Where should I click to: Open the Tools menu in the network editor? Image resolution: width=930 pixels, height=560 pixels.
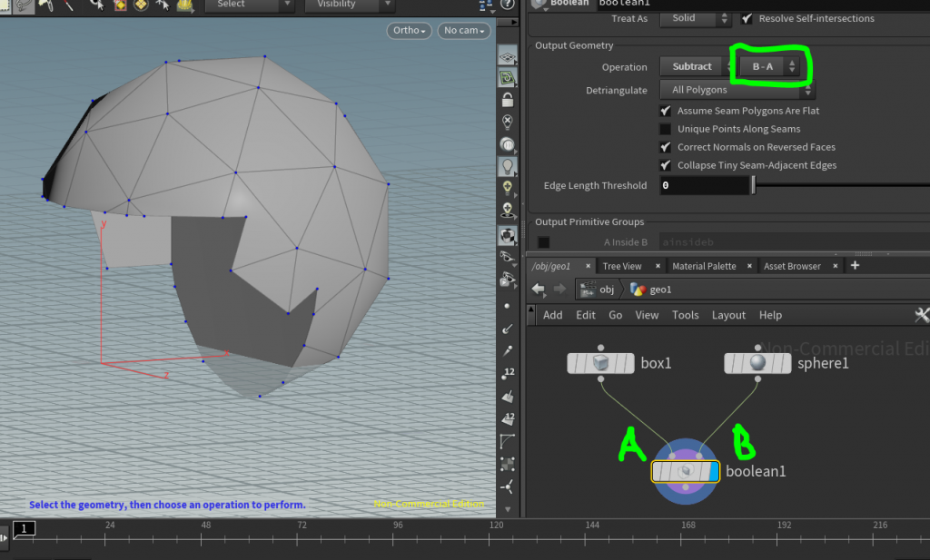point(685,315)
